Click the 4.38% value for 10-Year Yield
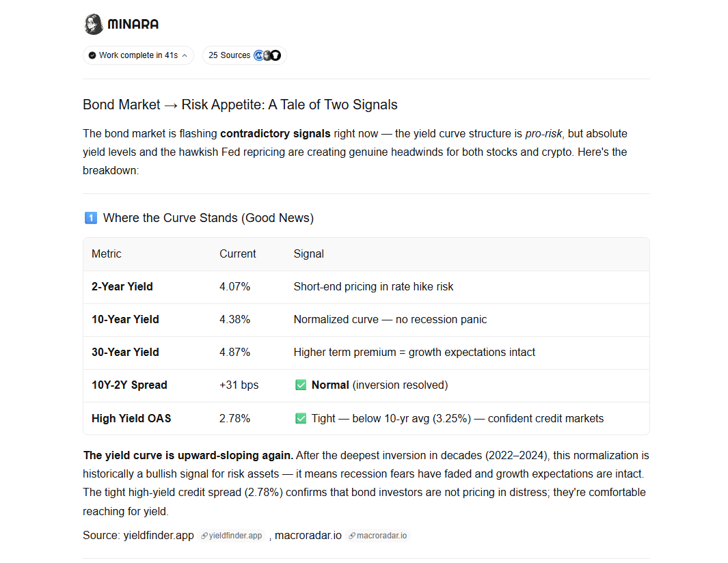The height and width of the screenshot is (563, 728). click(x=235, y=320)
